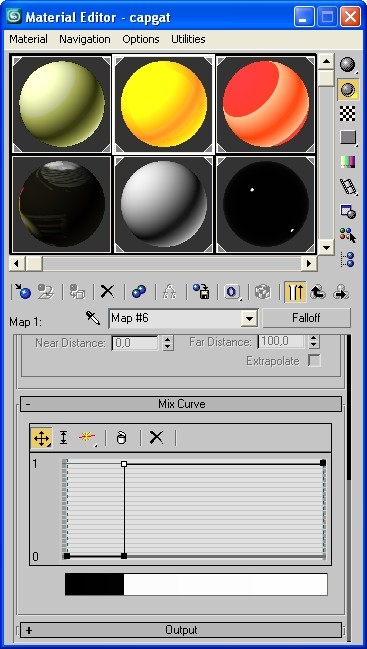Click the Video Color Check icon

pyautogui.click(x=348, y=162)
